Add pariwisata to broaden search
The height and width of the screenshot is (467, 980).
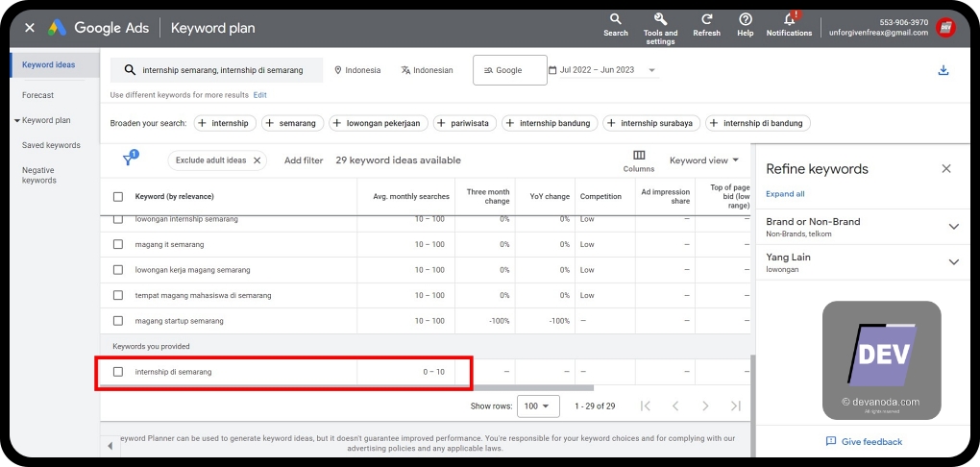465,123
